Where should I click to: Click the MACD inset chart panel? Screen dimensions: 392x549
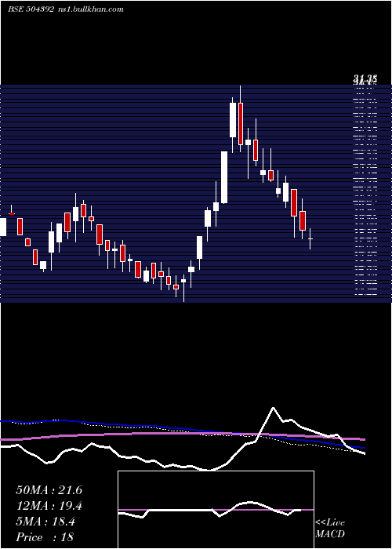pyautogui.click(x=216, y=510)
